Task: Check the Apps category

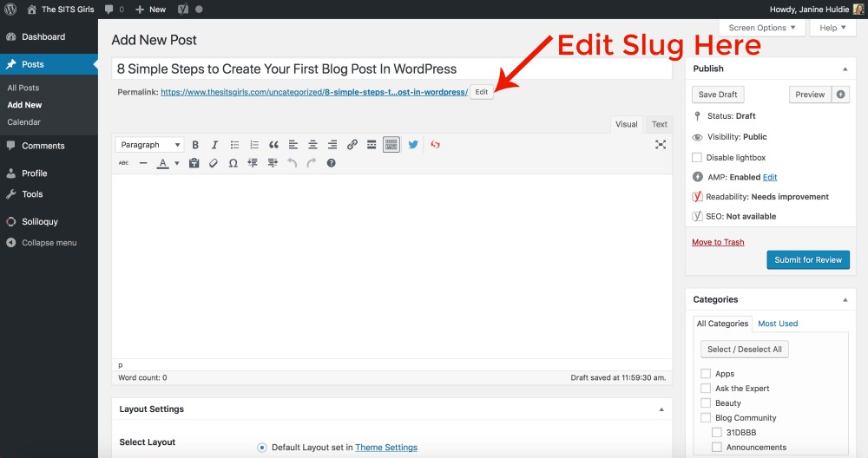Action: point(706,374)
